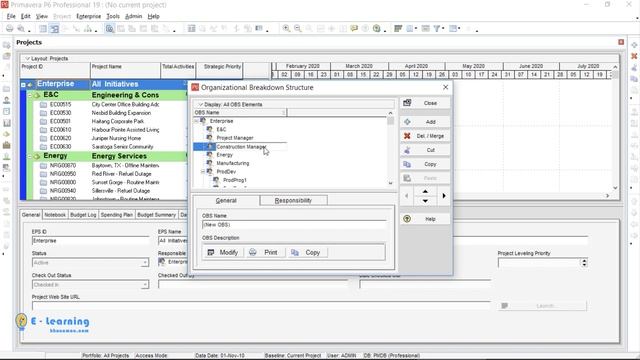Click the move right arrow in OBS dialog
Screen dimensions: 640x360
(444, 196)
